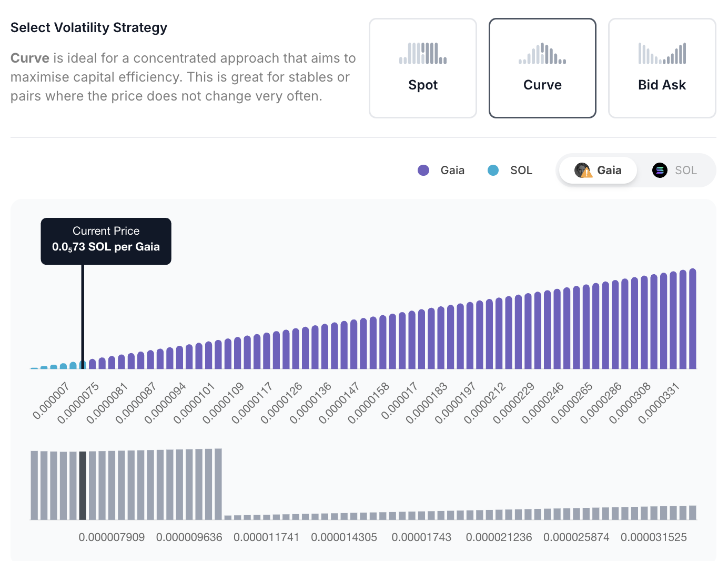The image size is (728, 561).
Task: Click the SOL legend text label
Action: pos(521,170)
